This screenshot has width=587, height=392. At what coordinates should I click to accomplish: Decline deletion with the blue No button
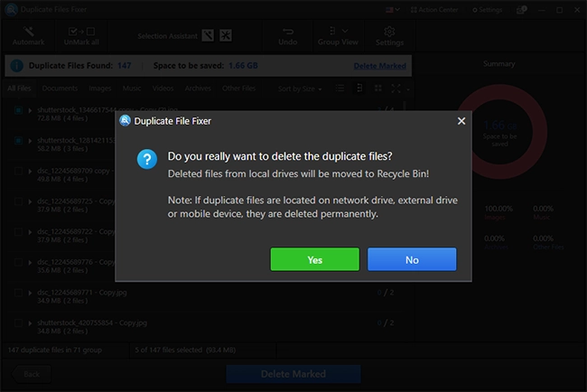coord(412,259)
